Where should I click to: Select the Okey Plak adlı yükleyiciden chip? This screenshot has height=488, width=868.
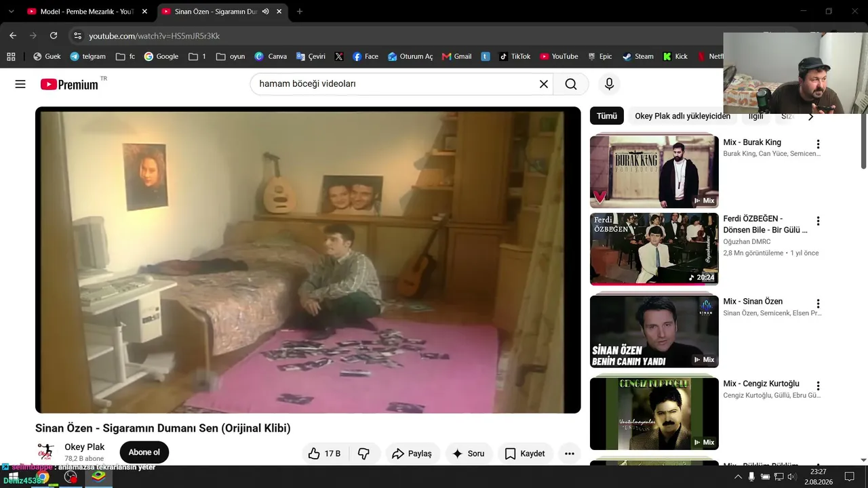coord(682,116)
